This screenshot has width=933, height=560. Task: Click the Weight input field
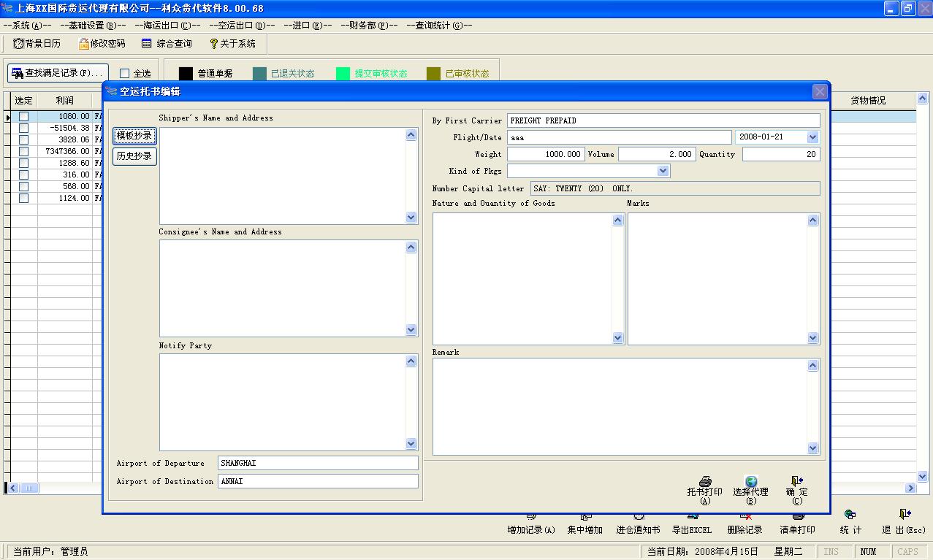tap(545, 154)
